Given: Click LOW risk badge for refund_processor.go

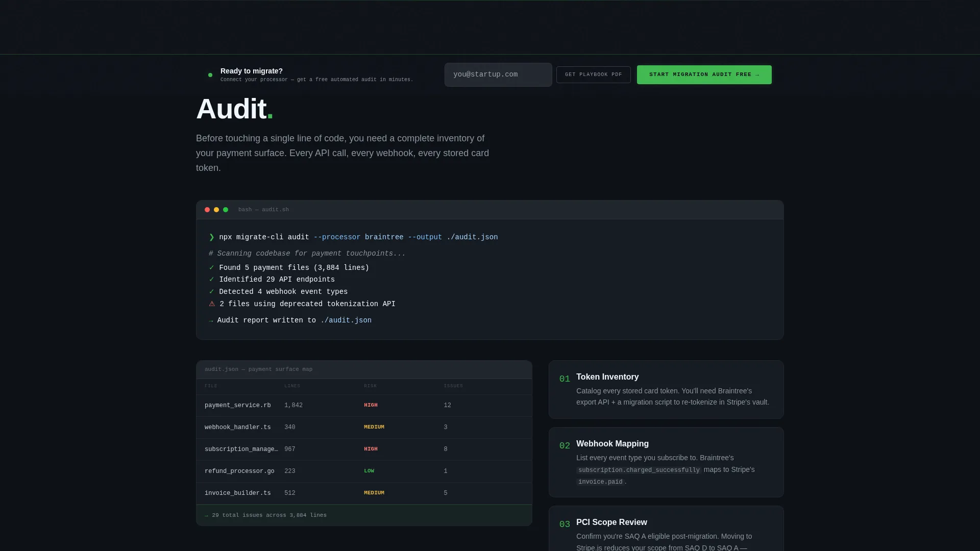Looking at the screenshot, I should pos(369,471).
